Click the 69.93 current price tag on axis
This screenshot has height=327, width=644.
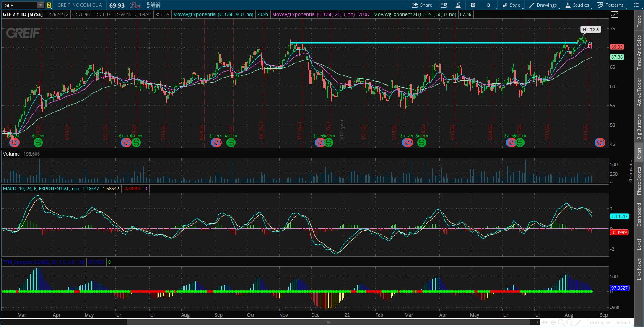[617, 47]
